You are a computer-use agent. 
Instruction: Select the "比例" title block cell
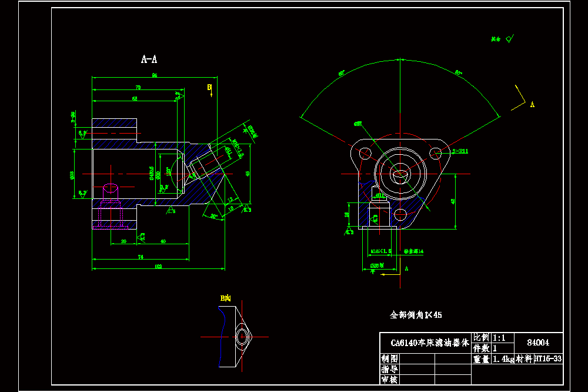coord(482,338)
